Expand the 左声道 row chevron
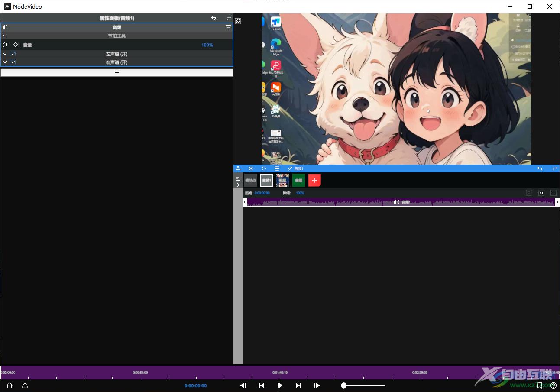The height and width of the screenshot is (392, 560). coord(5,54)
